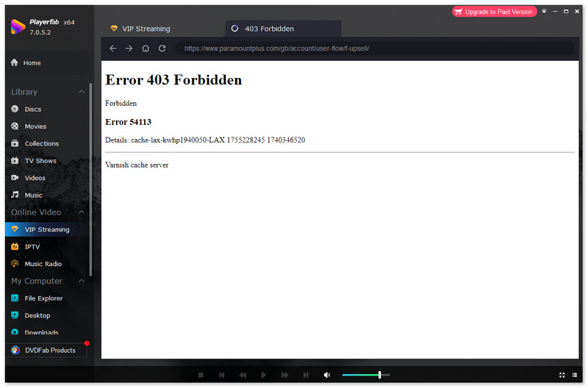Switch to the VIP Streaming tab
This screenshot has height=388, width=588.
point(162,29)
